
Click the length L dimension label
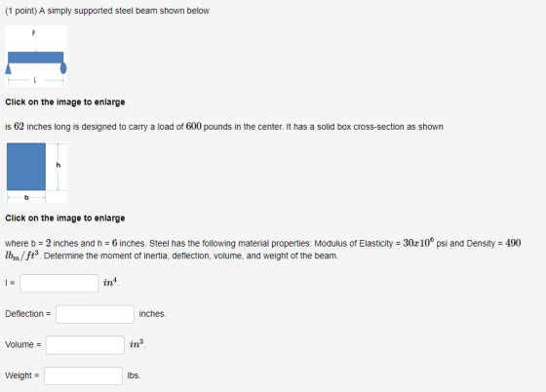tap(35, 80)
